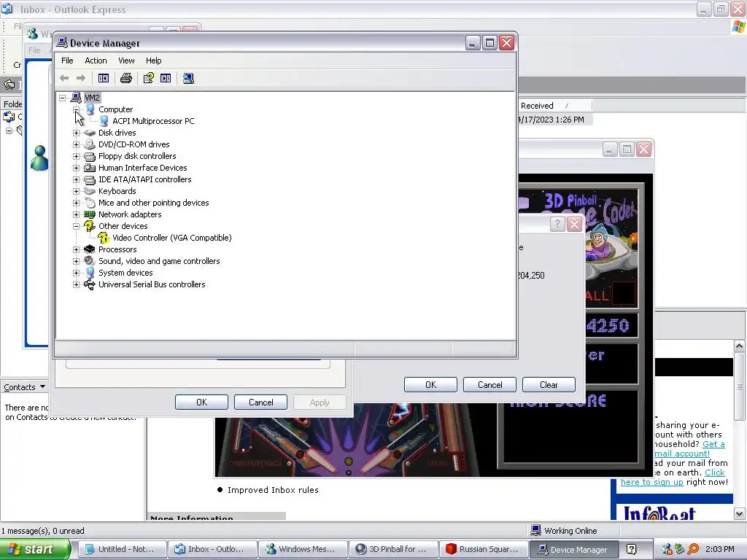Click the help question button in Pinball dialog
The image size is (747, 560).
(557, 224)
